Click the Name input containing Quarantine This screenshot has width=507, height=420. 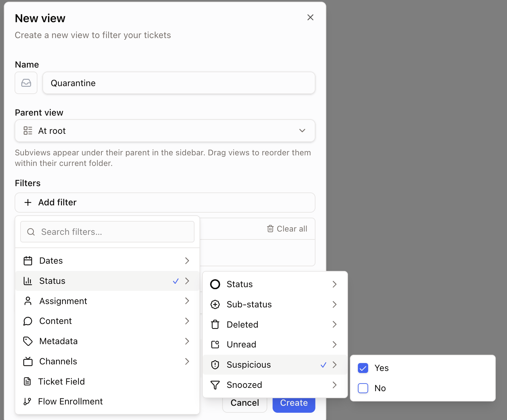click(x=179, y=83)
